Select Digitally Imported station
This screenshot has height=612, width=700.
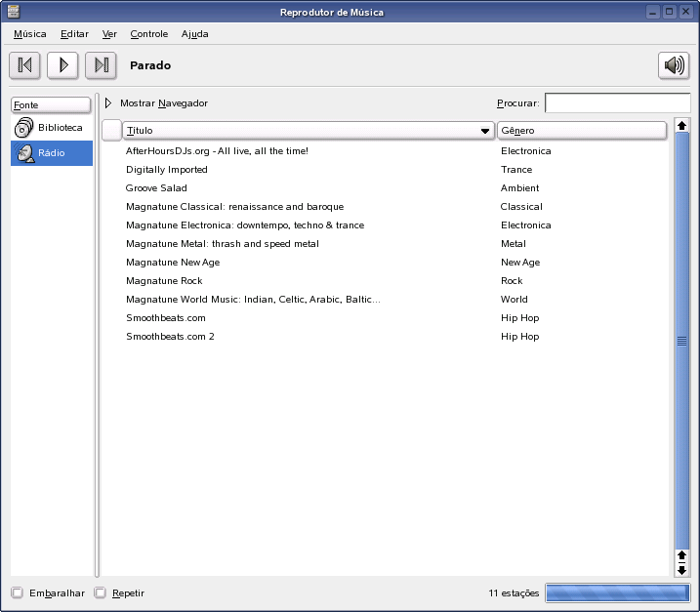(167, 170)
